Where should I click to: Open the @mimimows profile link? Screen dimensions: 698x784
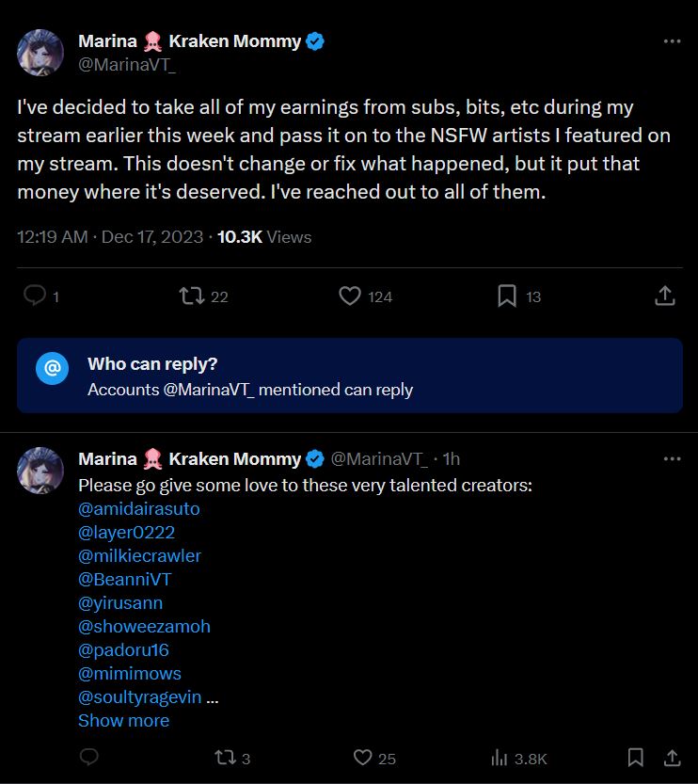point(130,674)
